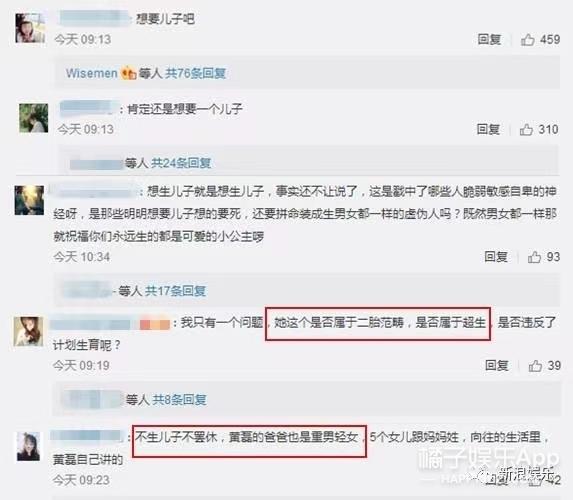Like the comment with 459 likes
Screen dimensions: 573x500
(x=528, y=39)
